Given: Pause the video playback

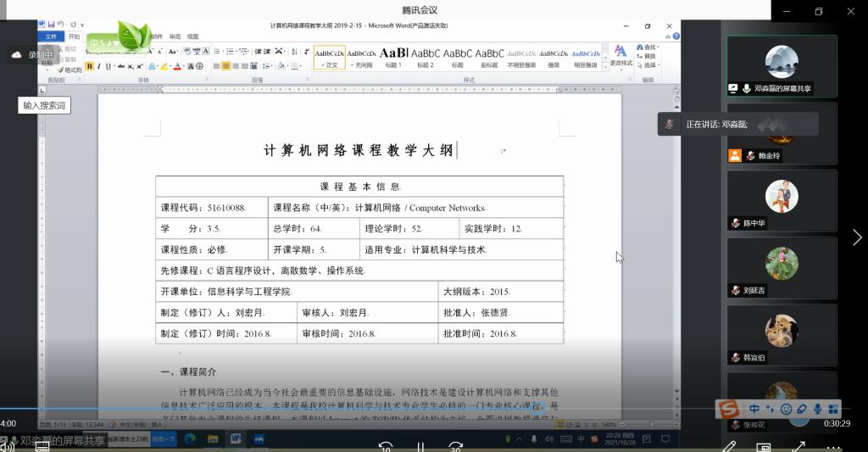Looking at the screenshot, I should [x=420, y=446].
